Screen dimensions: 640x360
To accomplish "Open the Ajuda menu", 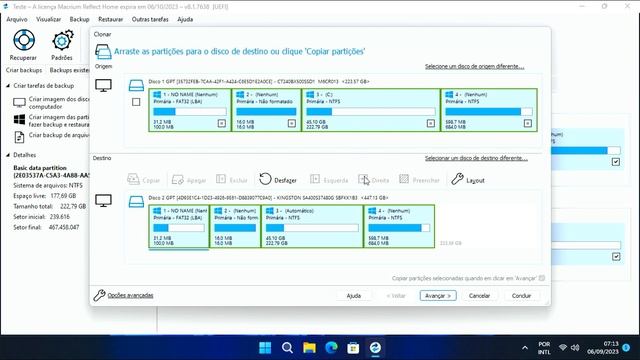I will click(x=185, y=19).
